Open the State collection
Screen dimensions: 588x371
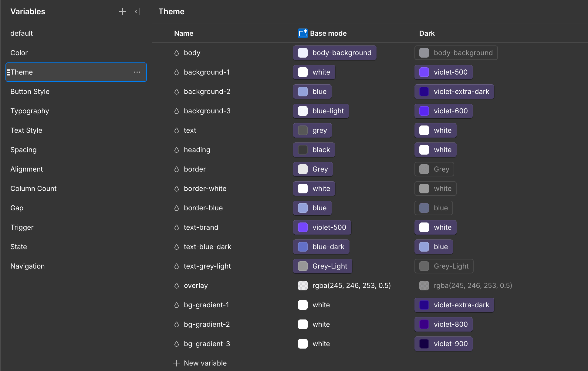click(x=76, y=247)
